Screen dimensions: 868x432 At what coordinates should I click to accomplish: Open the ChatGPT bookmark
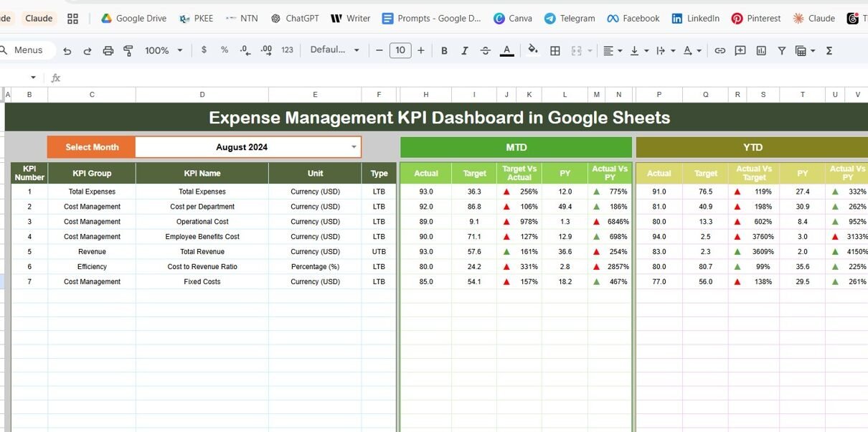(x=294, y=18)
